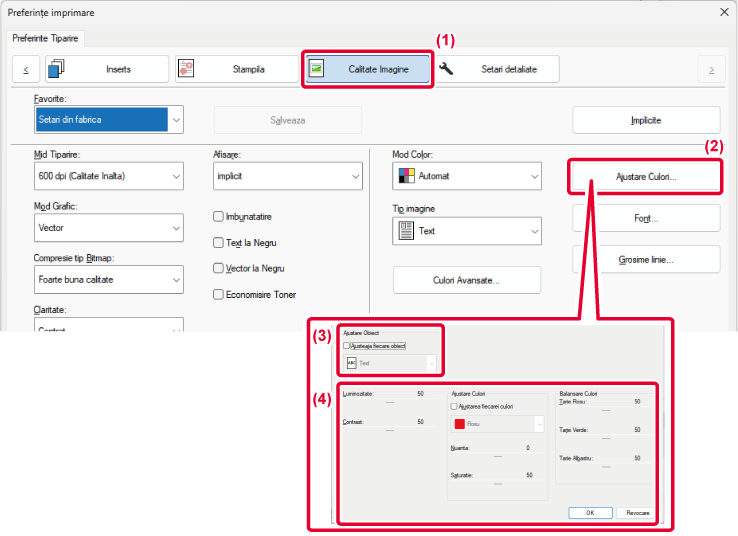Image resolution: width=738 pixels, height=536 pixels.
Task: Open the Preferinte Tiparire tab
Action: point(47,38)
